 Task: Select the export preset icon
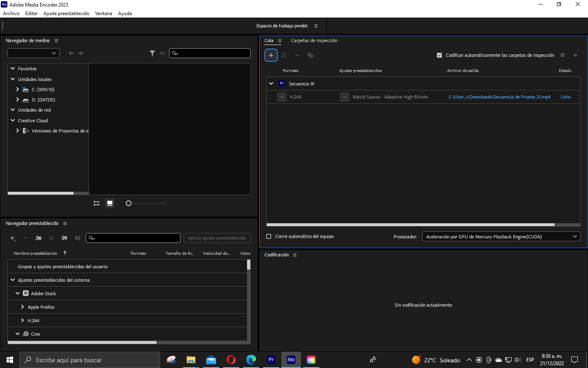(77, 238)
